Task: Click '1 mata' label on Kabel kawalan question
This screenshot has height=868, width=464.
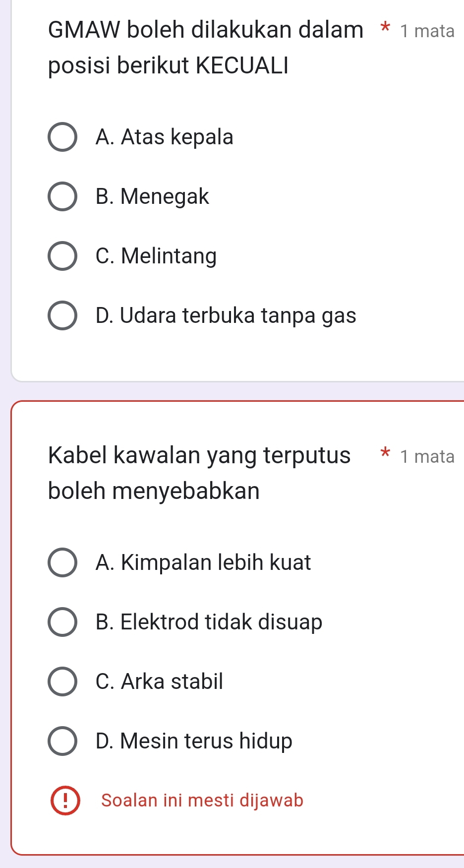Action: (427, 456)
